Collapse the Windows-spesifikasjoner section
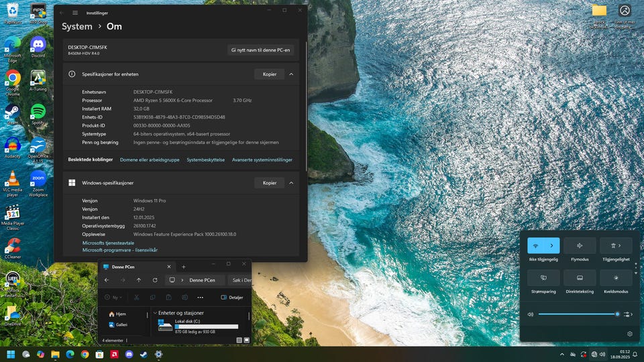This screenshot has width=644, height=362. tap(291, 182)
